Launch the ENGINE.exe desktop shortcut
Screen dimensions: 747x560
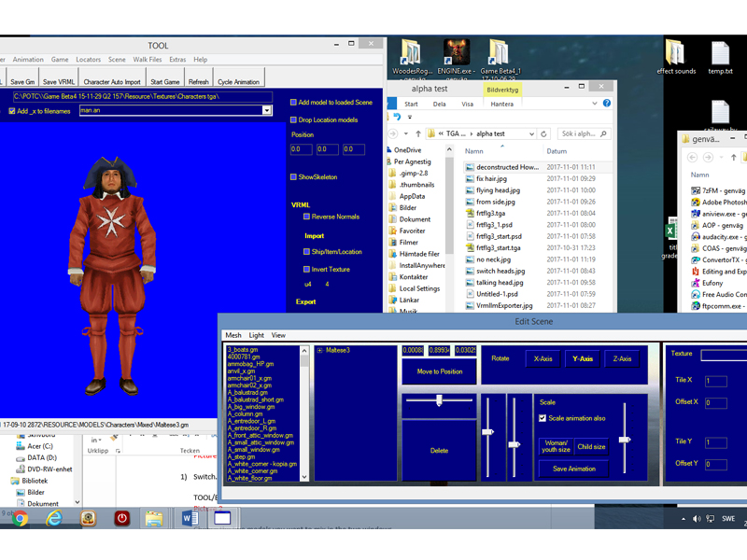(456, 58)
